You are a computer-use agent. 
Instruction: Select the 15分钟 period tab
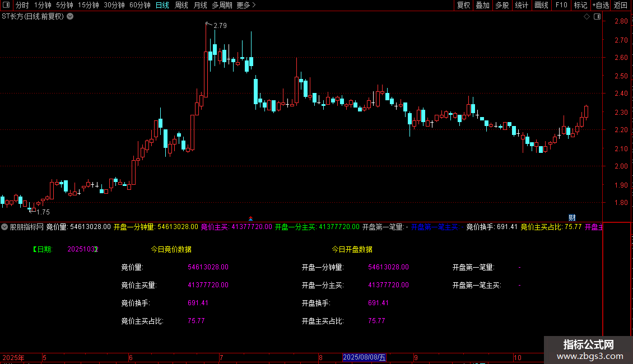(89, 5)
